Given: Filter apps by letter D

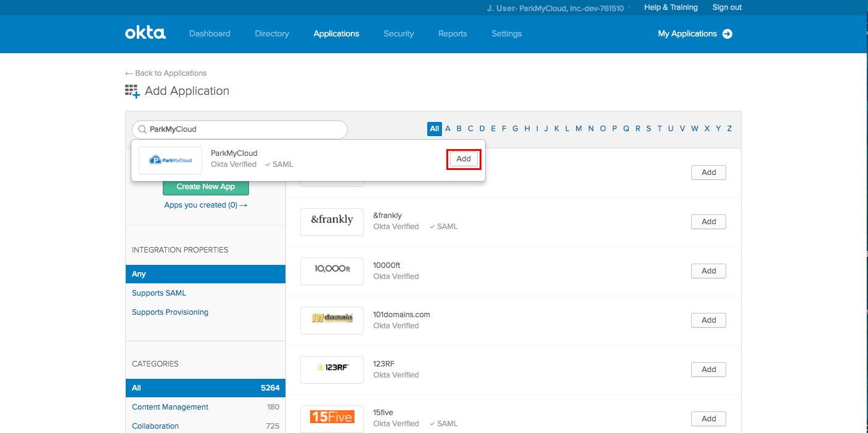Looking at the screenshot, I should [x=482, y=129].
